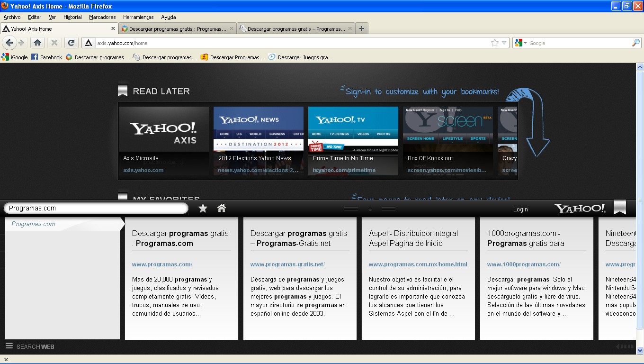Click the Yahoo! logo on the Axis bar

tap(580, 209)
